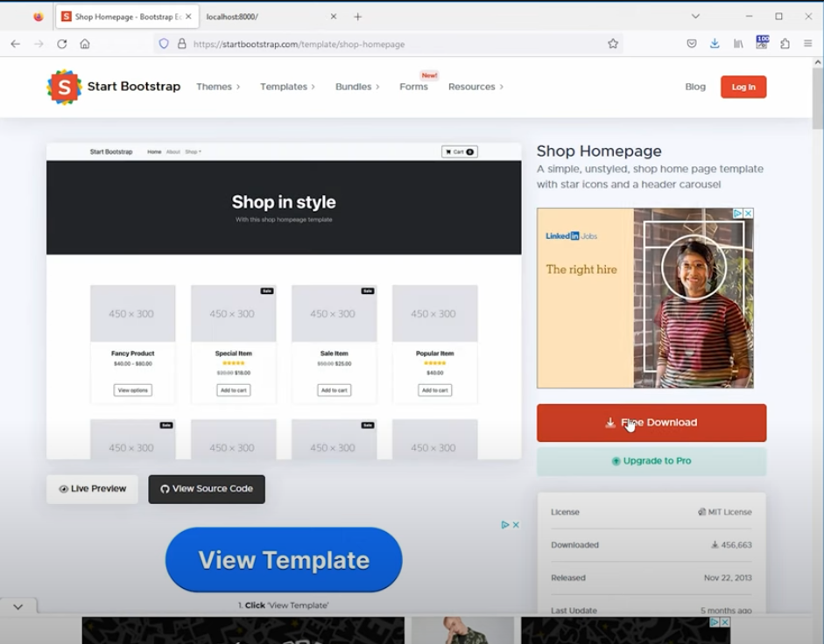Click the Cart button in template preview
This screenshot has width=824, height=644.
point(460,151)
